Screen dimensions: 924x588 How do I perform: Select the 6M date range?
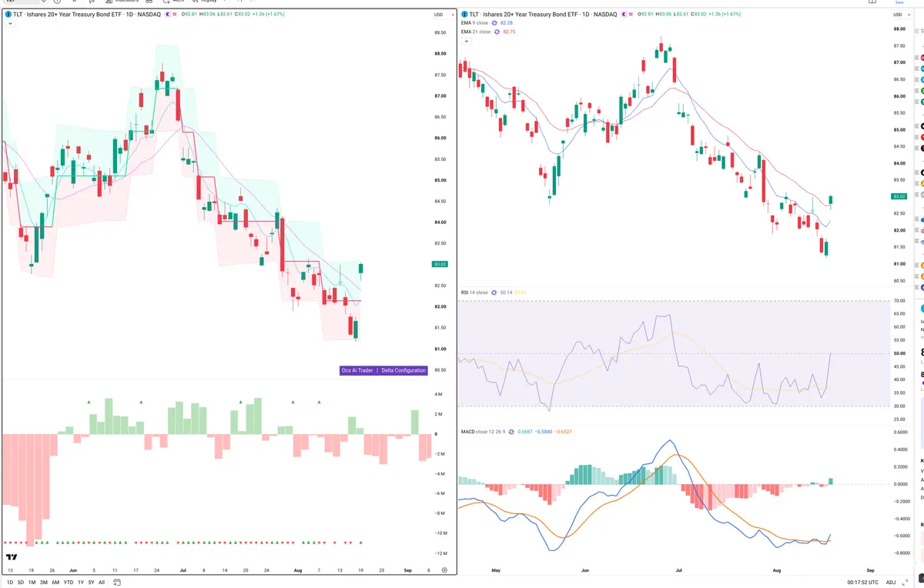[55, 582]
